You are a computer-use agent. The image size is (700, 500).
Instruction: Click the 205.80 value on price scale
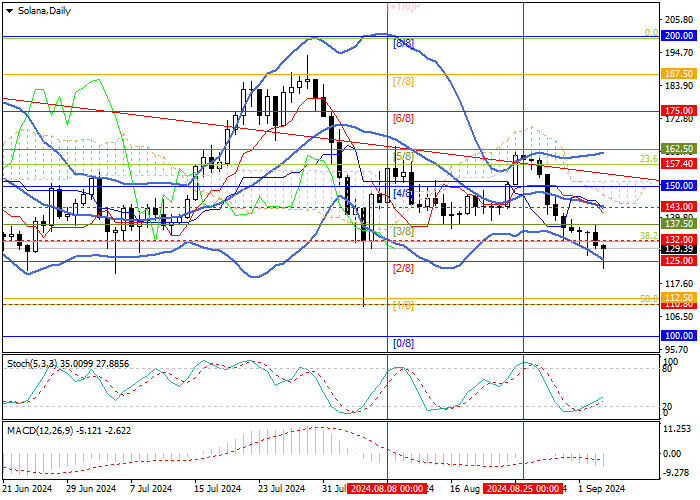tap(681, 20)
